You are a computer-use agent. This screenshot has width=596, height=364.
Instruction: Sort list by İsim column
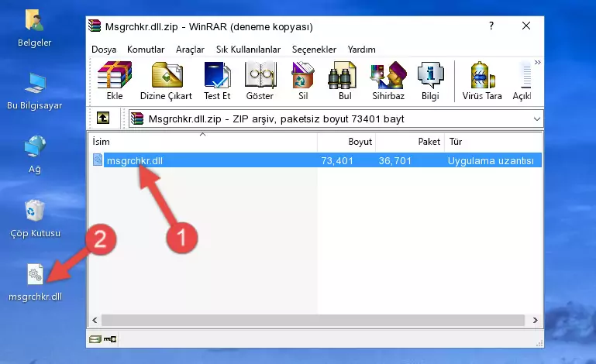click(203, 142)
